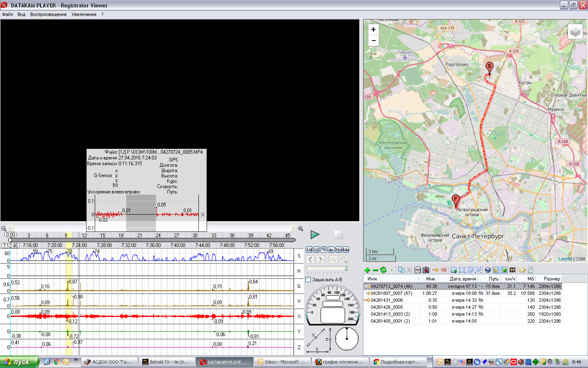
Task: Open the Воспроизведение menu
Action: [x=48, y=14]
